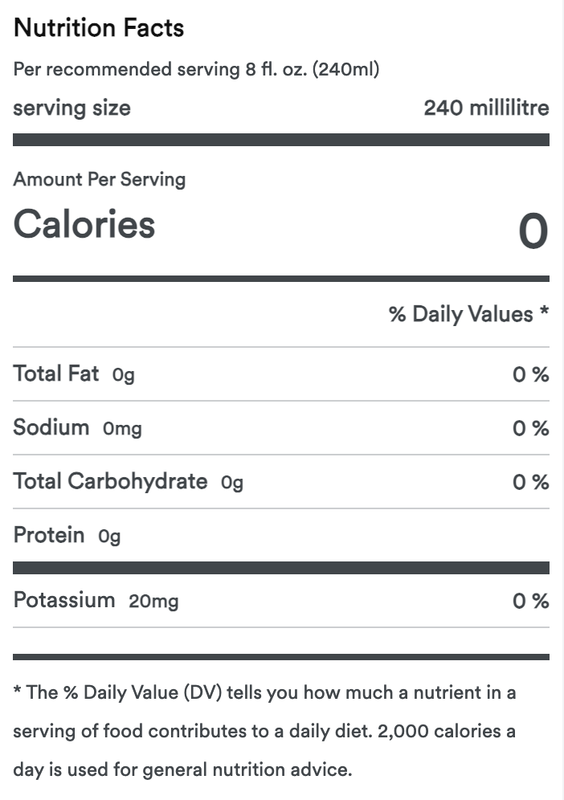Click the serving size label
The height and width of the screenshot is (800, 564).
click(x=71, y=108)
